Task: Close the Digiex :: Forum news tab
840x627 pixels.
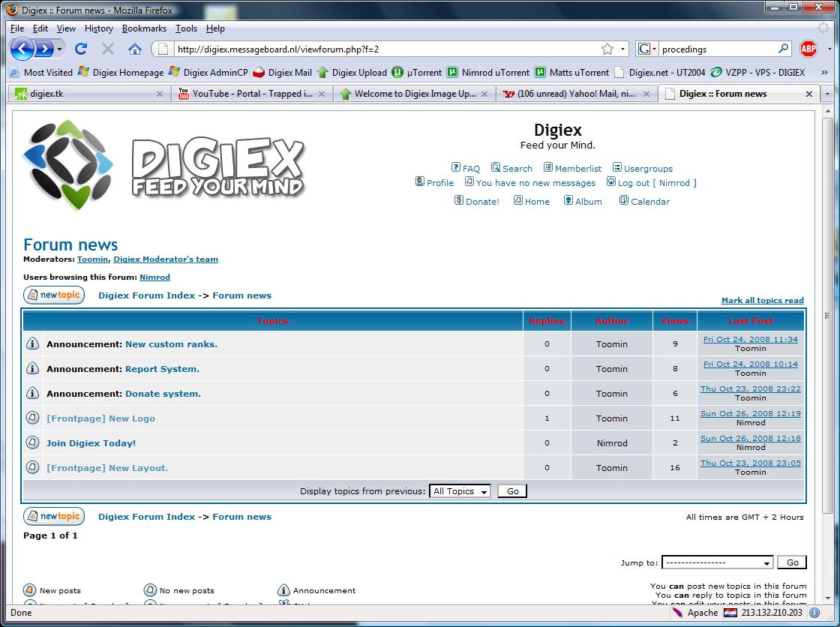Action: (809, 94)
